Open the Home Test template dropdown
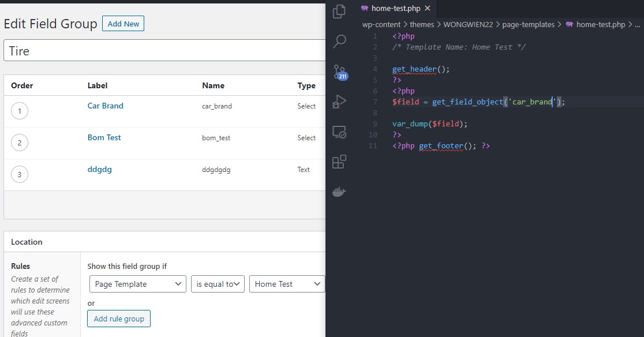Viewport: 644px width, 337px height. 286,284
